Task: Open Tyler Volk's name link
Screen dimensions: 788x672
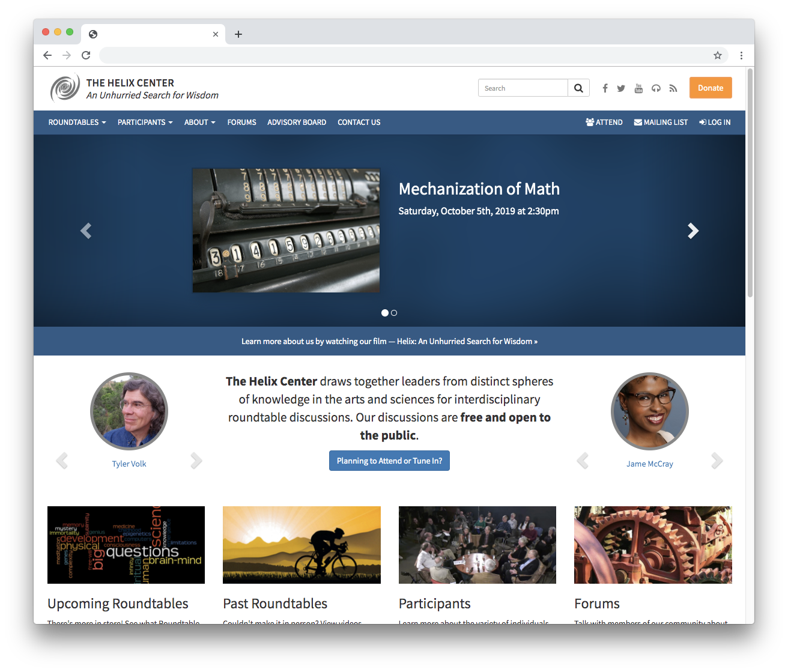Action: [129, 464]
